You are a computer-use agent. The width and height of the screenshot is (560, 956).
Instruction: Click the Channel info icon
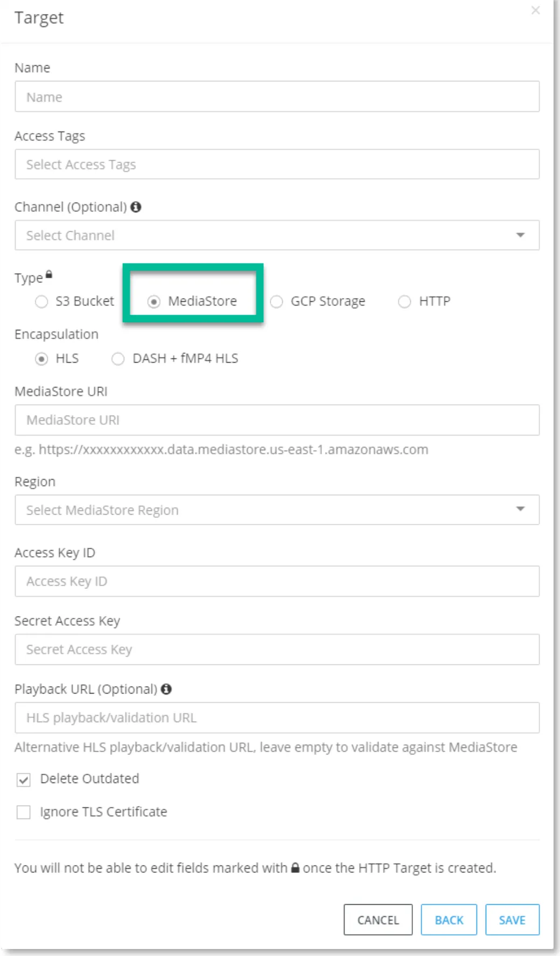pos(136,207)
